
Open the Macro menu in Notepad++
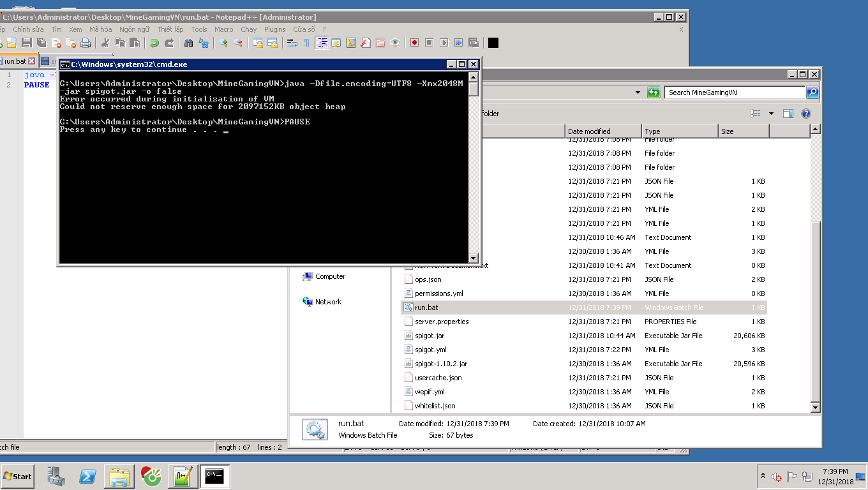coord(223,29)
